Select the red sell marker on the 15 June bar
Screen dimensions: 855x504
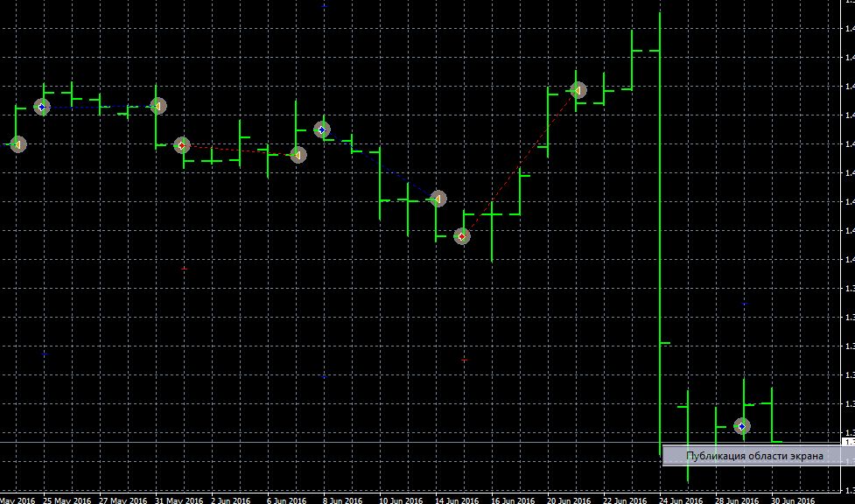462,237
